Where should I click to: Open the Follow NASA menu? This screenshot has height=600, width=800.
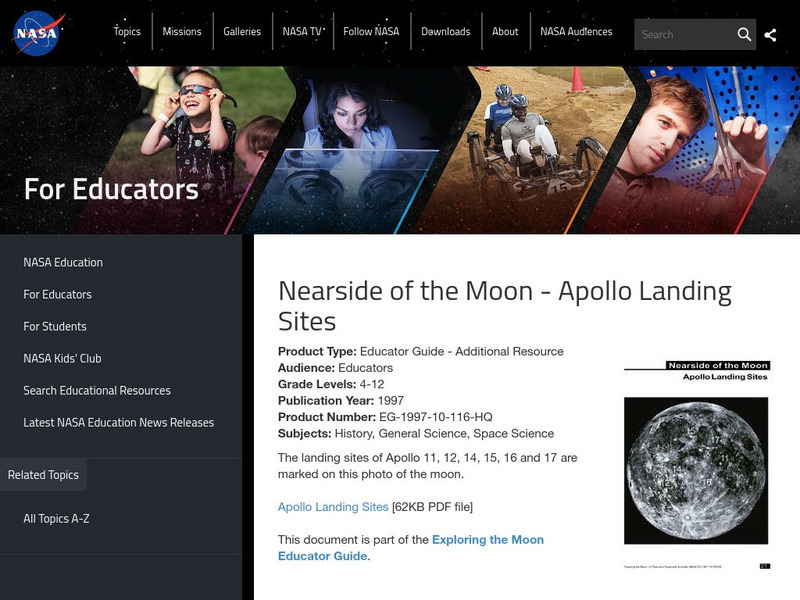click(x=371, y=32)
